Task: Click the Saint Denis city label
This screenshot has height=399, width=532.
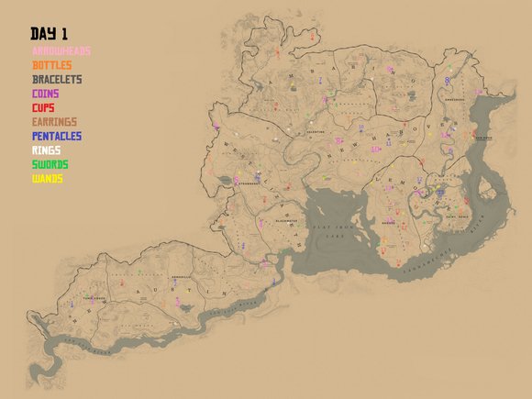Action: [x=457, y=216]
